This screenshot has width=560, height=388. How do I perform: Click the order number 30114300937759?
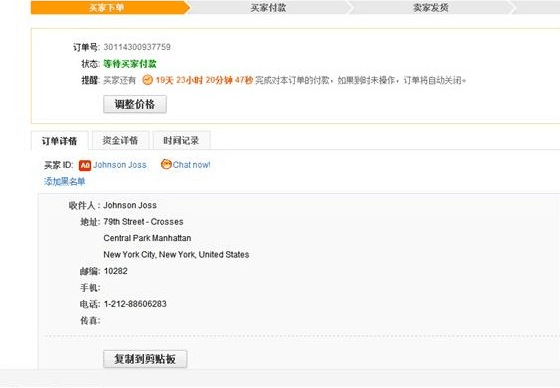click(x=137, y=47)
